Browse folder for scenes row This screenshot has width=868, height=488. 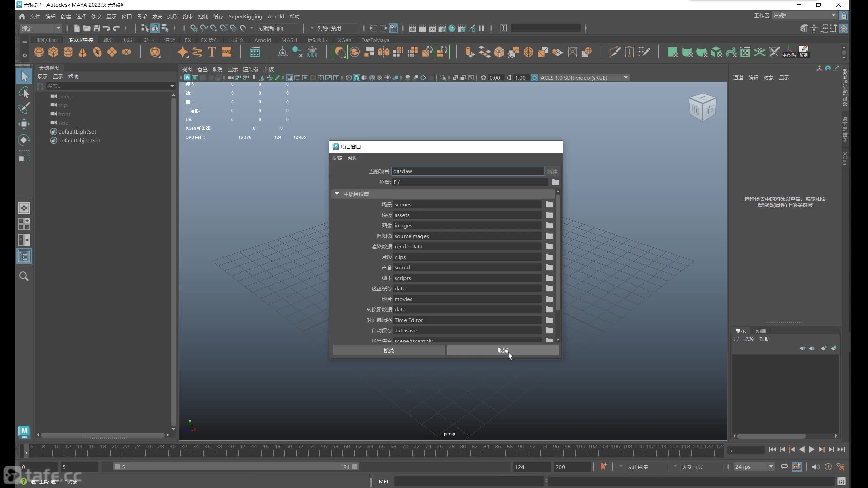(549, 205)
